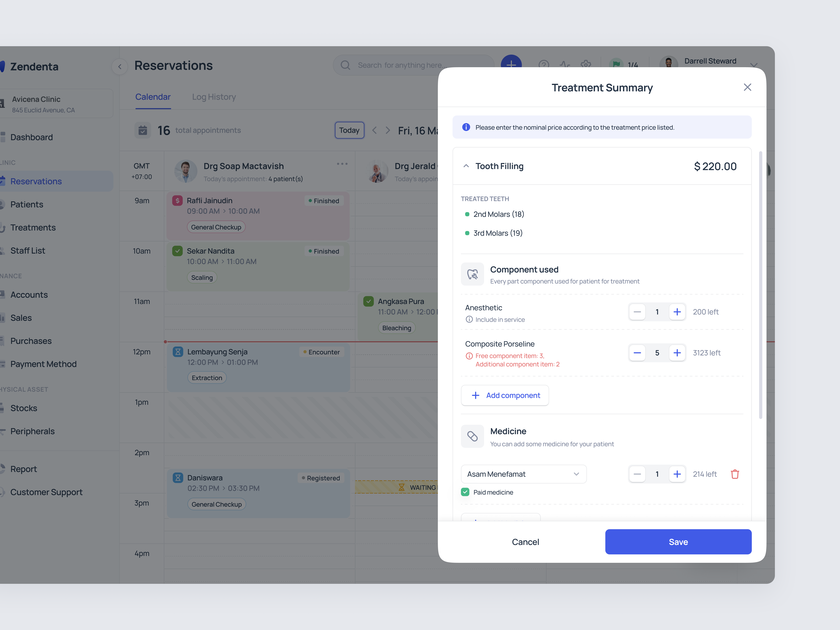The image size is (840, 630).
Task: Collapse the Tooth Filling section
Action: (x=466, y=166)
